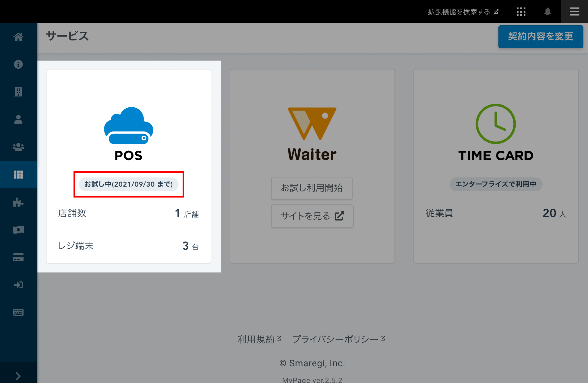Screen dimensions: 588x383
Task: Click the サービス page heading
Action: coord(67,36)
